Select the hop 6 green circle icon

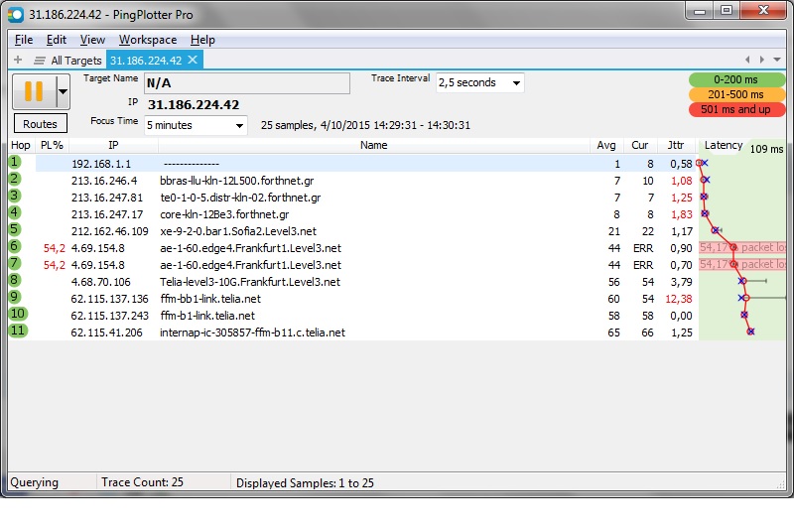tap(15, 246)
